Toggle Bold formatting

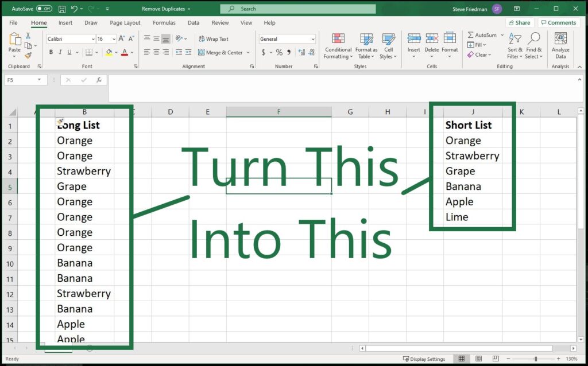pos(51,52)
